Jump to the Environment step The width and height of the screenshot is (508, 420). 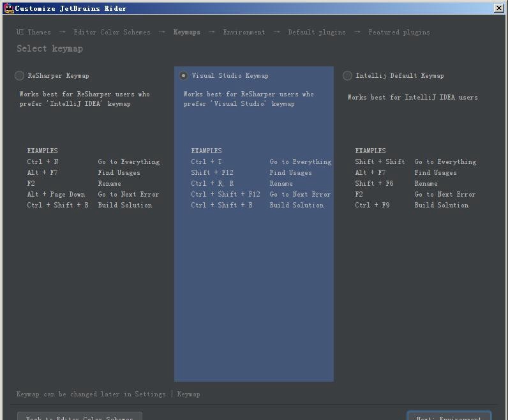[x=244, y=32]
